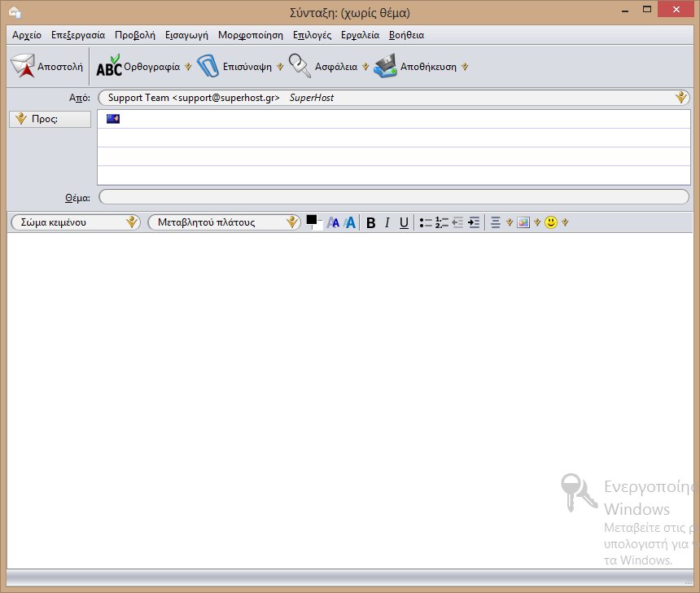Apply a numbered list
Image resolution: width=700 pixels, height=593 pixels.
[x=441, y=222]
